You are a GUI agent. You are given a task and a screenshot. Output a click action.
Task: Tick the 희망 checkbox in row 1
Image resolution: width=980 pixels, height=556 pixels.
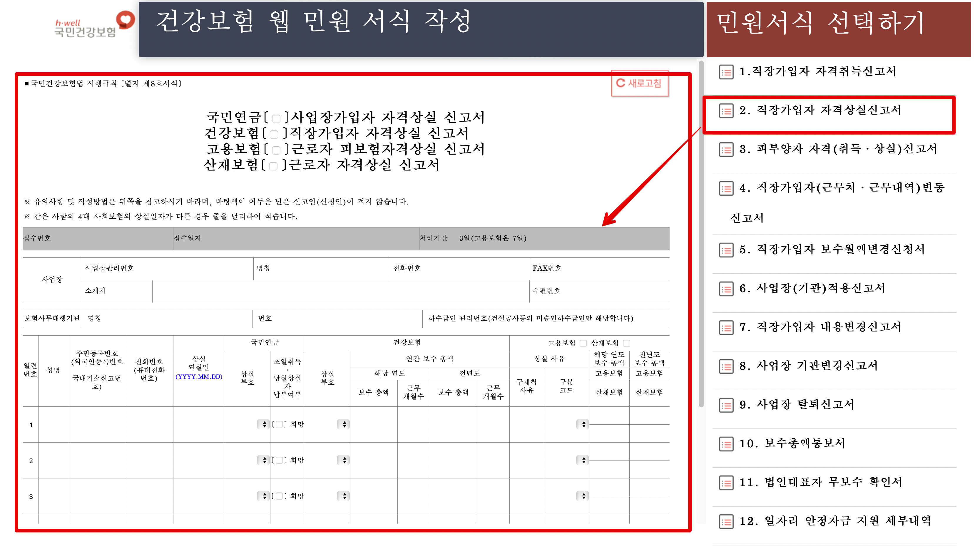coord(279,424)
